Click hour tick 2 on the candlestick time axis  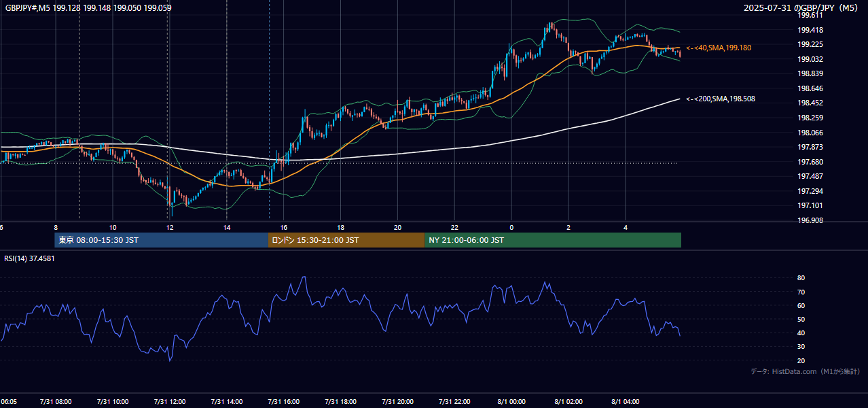tap(568, 227)
